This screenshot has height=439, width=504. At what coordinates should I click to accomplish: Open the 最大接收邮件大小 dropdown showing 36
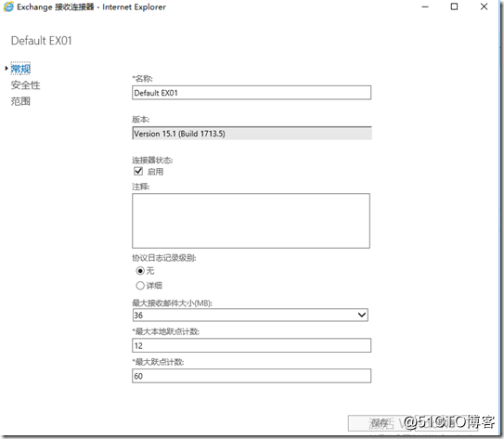[x=250, y=315]
